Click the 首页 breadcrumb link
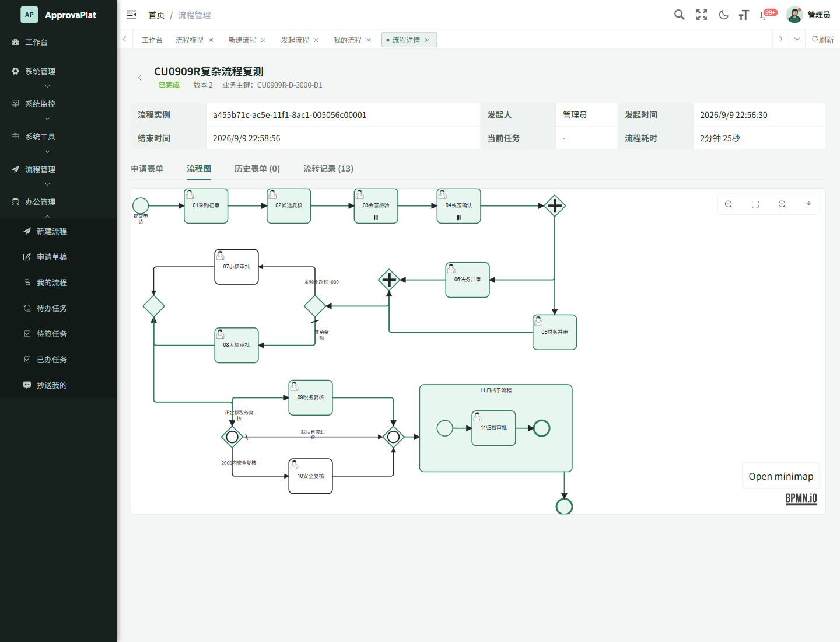Screen dimensions: 840x642 pos(156,15)
